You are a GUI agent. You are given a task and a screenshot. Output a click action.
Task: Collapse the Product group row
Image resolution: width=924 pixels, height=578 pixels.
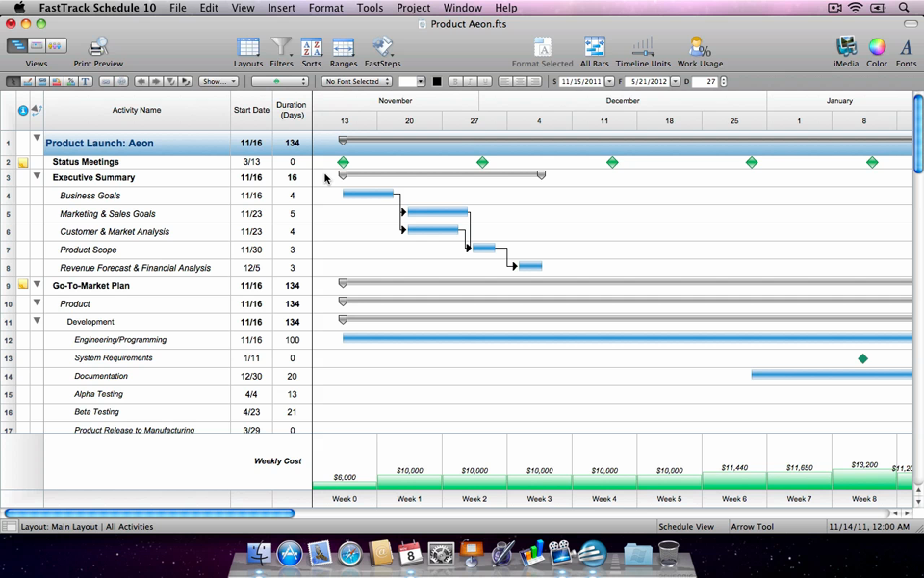tap(37, 302)
